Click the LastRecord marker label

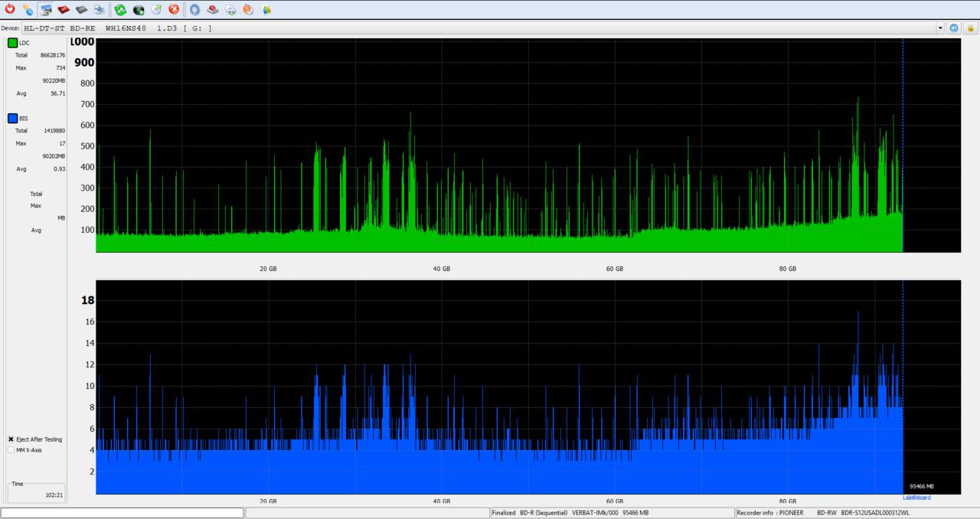pyautogui.click(x=916, y=498)
